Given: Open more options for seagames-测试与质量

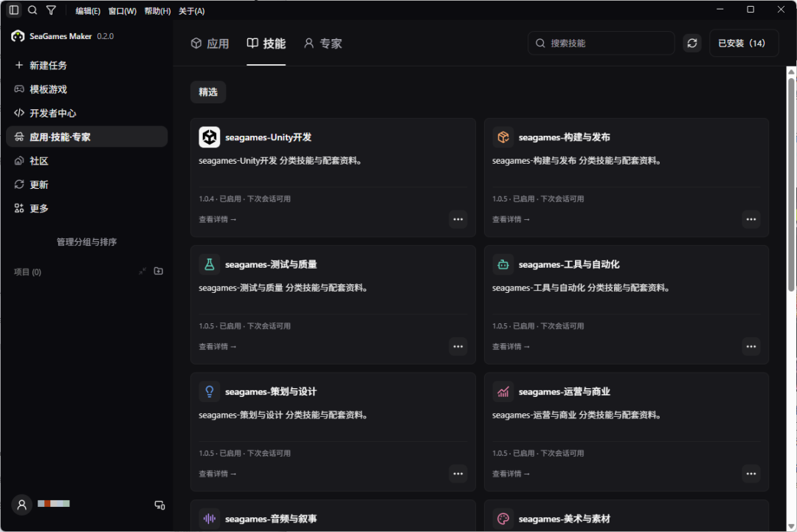Looking at the screenshot, I should (x=458, y=347).
